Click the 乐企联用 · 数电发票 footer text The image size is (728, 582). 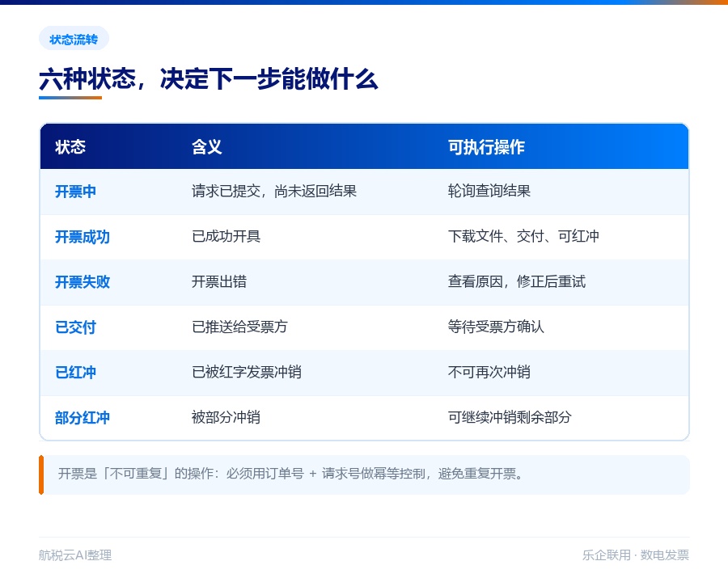pos(636,555)
